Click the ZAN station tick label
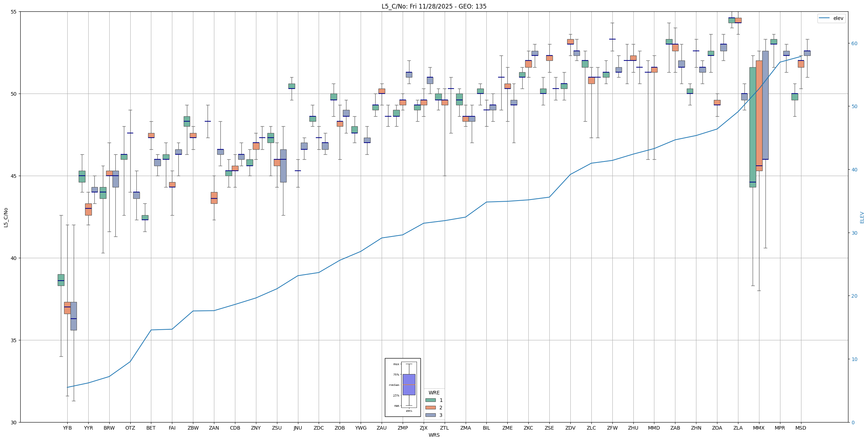This screenshot has width=868, height=441. click(x=214, y=428)
